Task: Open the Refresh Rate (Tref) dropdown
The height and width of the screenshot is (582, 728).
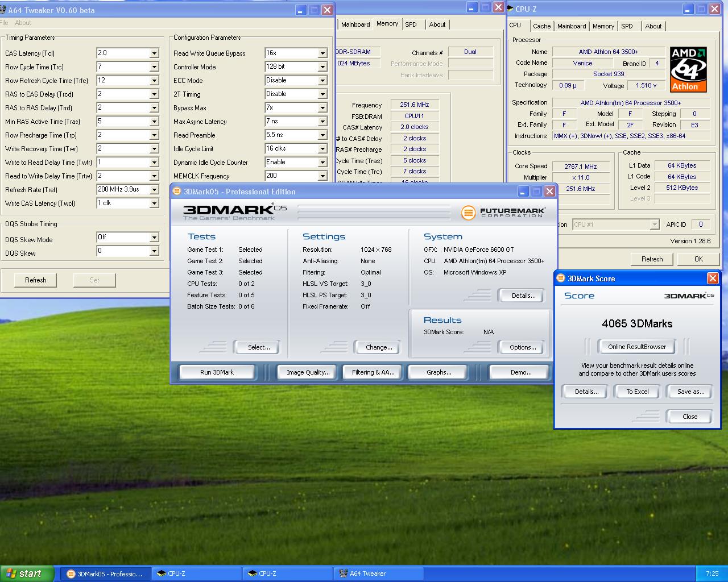Action: pyautogui.click(x=154, y=189)
